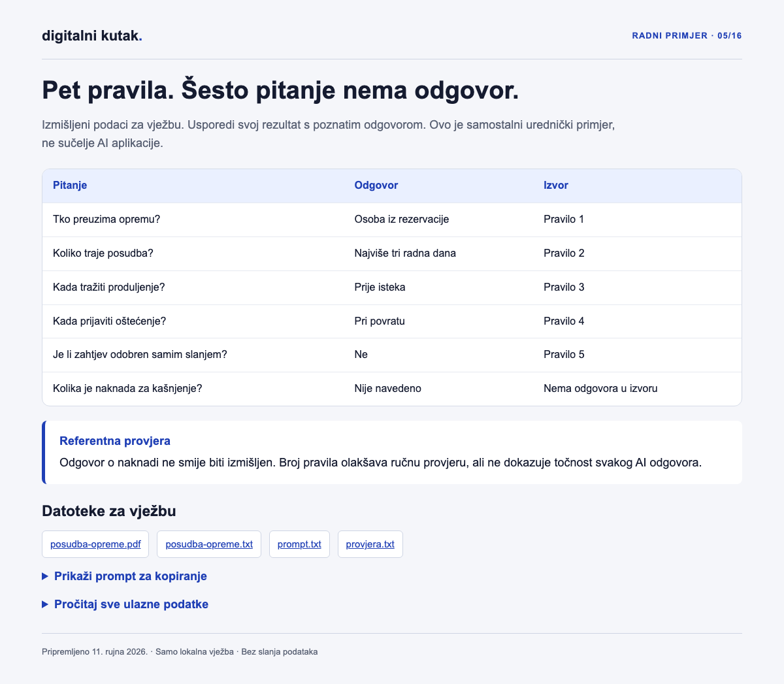Click the 'Referentna provjera' callout heading
This screenshot has height=684, width=784.
coord(115,441)
